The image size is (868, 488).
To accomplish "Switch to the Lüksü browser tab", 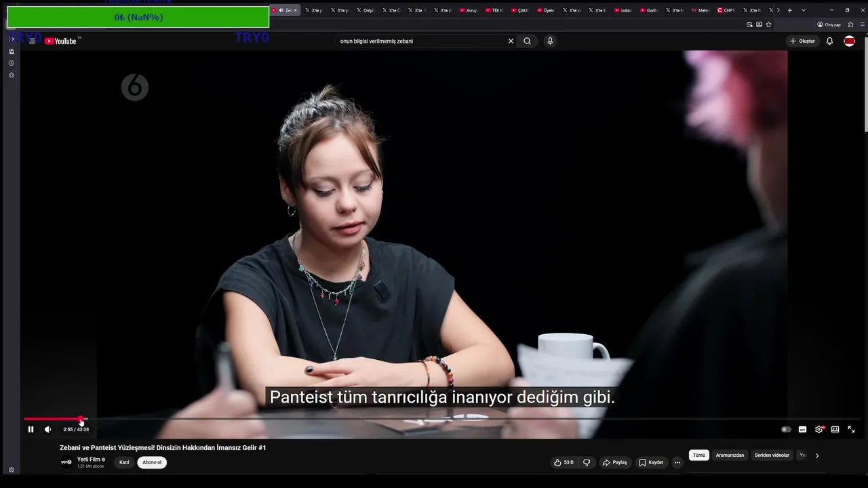I will point(623,10).
